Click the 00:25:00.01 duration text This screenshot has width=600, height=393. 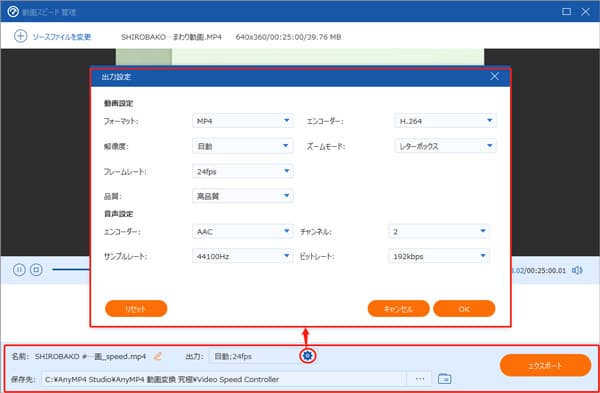[546, 271]
